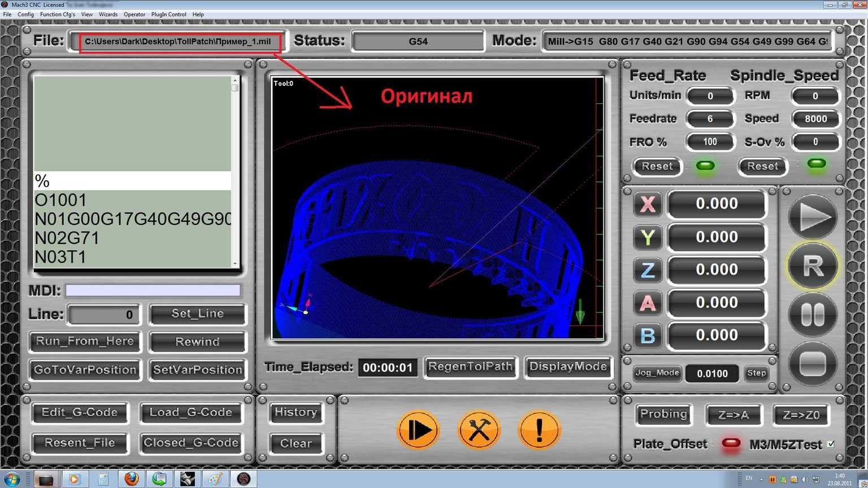Toggle the red Plate_Offset LED indicator

tap(731, 443)
